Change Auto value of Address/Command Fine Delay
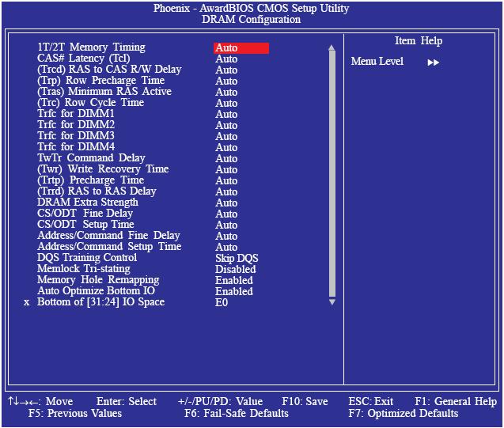 click(x=226, y=237)
